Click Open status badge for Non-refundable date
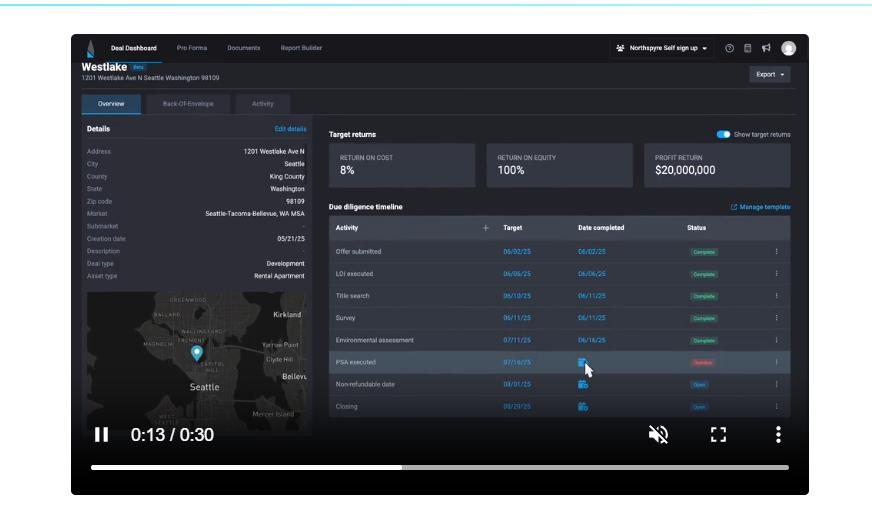 point(699,385)
